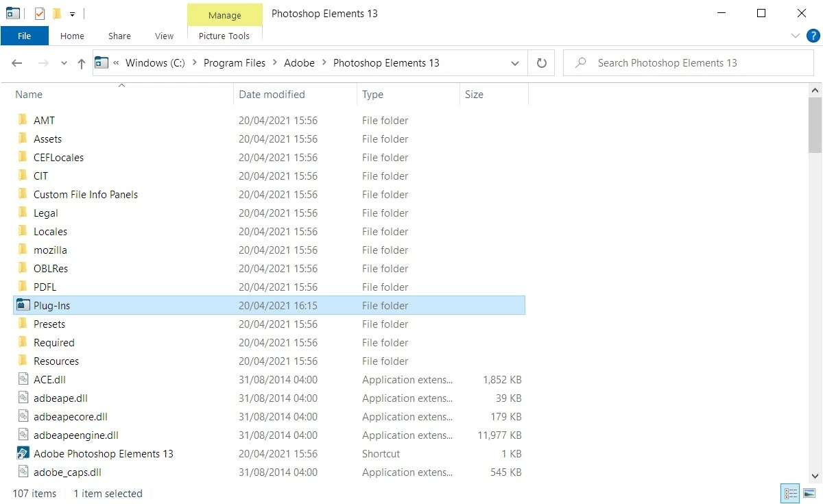Select the mozilla folder icon
This screenshot has width=823, height=504.
(x=23, y=250)
